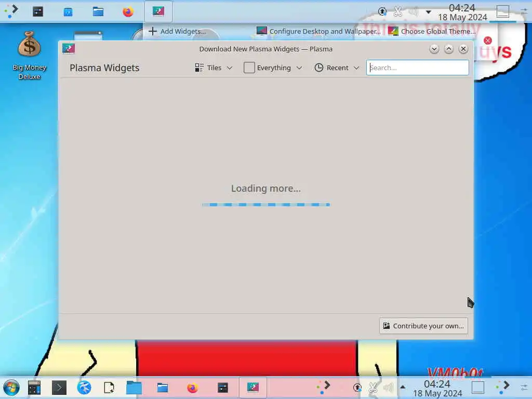Click the Plasma icon in the dialog title bar

pyautogui.click(x=68, y=49)
